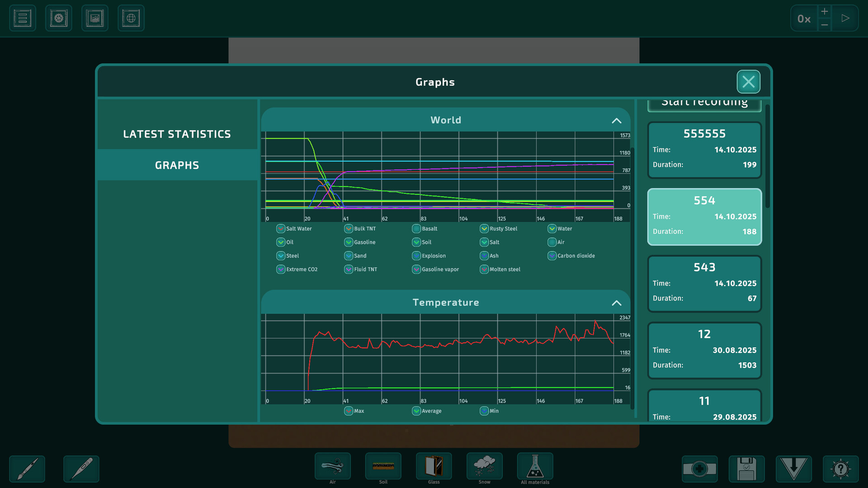Select the thermometer tool
This screenshot has height=488, width=868.
81,469
